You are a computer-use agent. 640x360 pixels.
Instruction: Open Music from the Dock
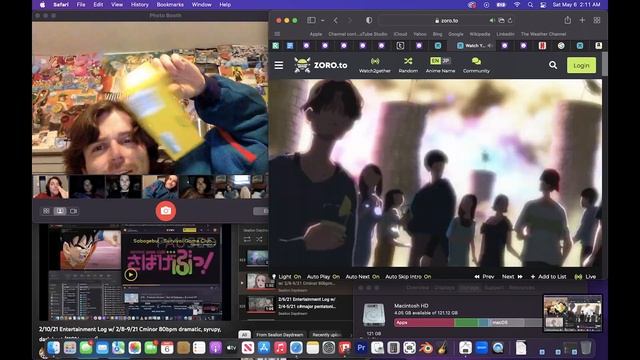(x=280, y=348)
